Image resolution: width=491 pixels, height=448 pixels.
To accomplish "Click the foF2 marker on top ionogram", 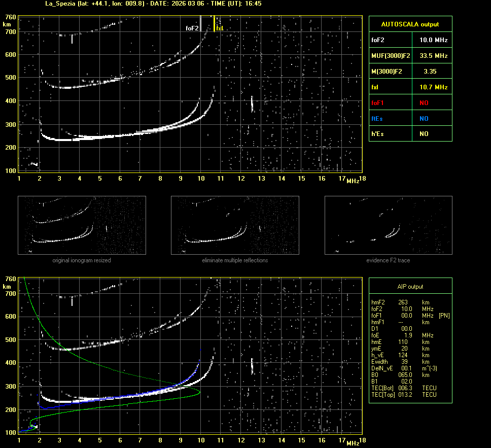I will click(x=192, y=29).
